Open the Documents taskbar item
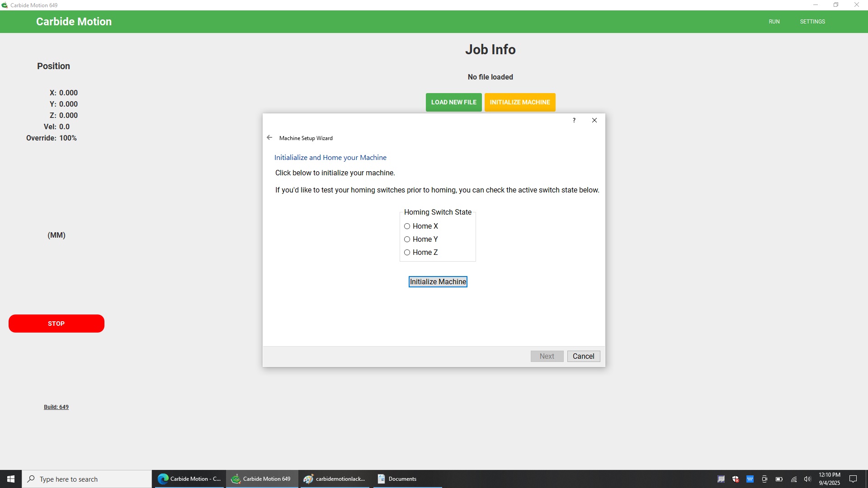The width and height of the screenshot is (868, 488). [397, 479]
